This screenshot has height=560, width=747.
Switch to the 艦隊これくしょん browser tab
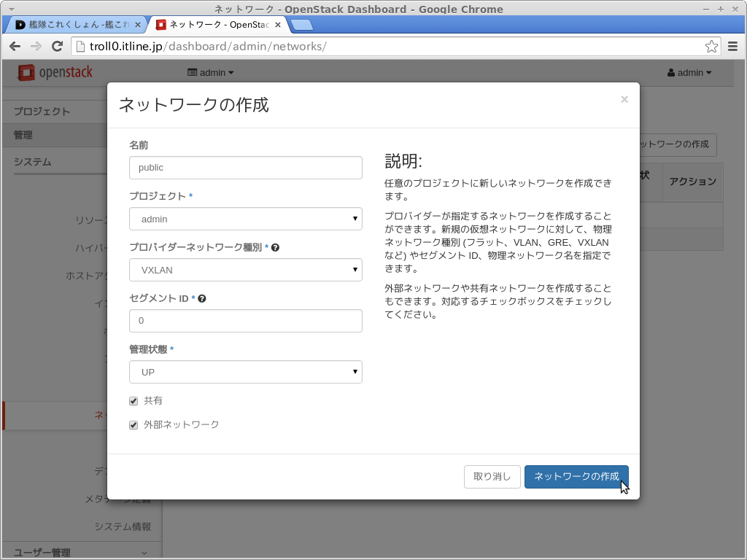point(73,25)
